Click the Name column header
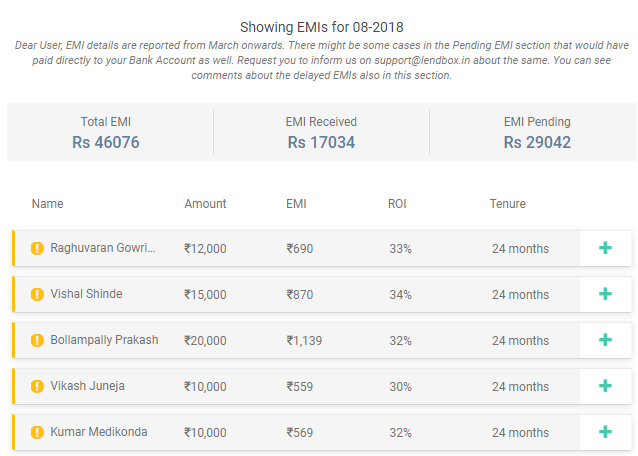Screen dimensions: 638x456 point(47,204)
